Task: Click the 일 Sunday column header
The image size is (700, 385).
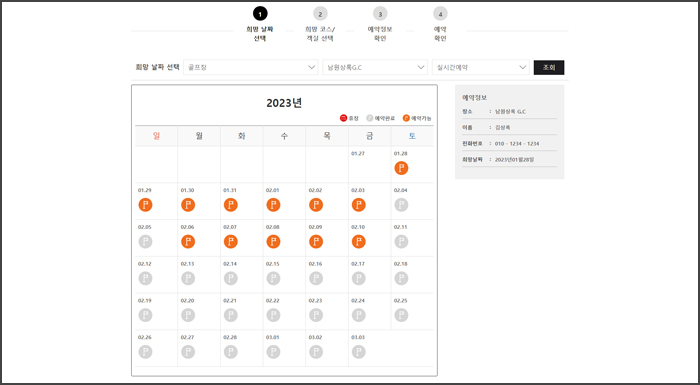Action: point(156,136)
